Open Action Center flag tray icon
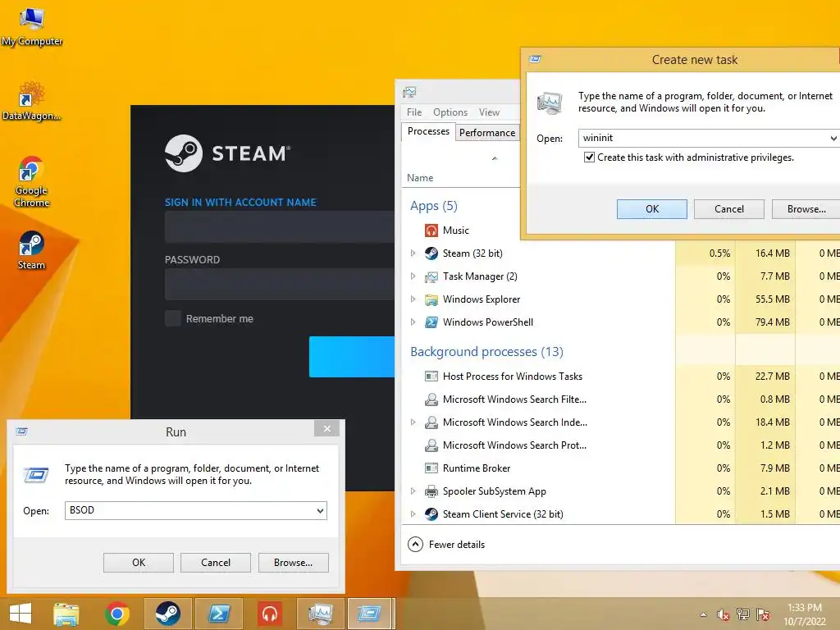Image resolution: width=840 pixels, height=630 pixels. (x=763, y=614)
